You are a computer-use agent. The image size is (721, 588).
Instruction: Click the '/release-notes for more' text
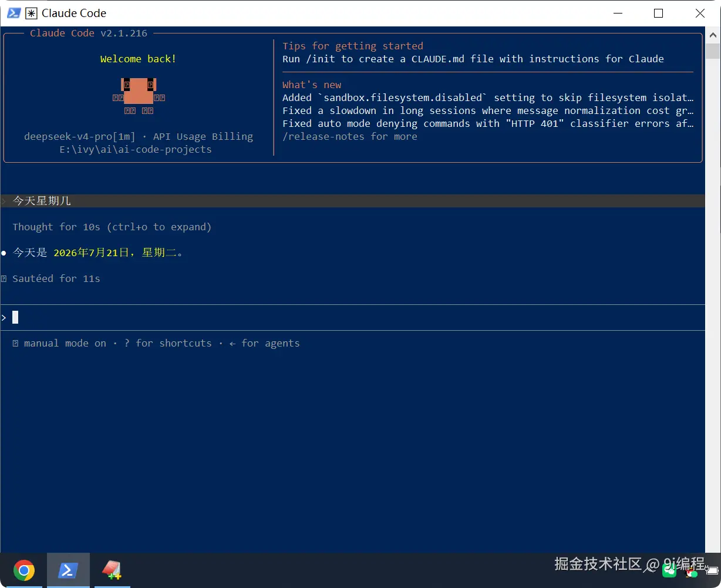pos(350,136)
